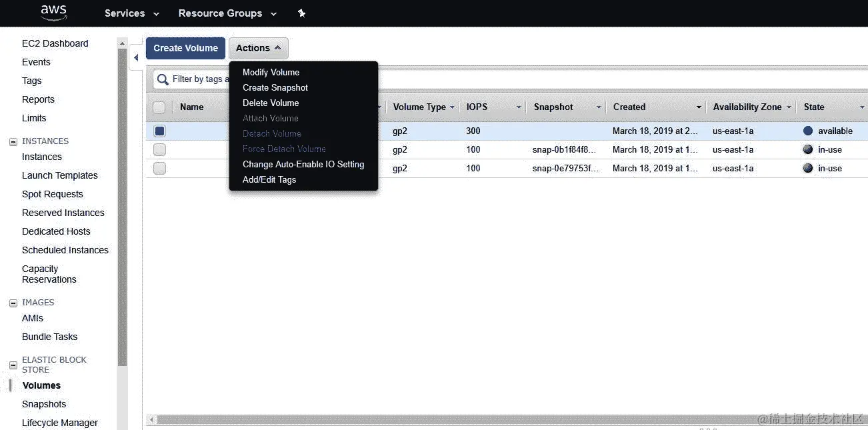Screen dimensions: 868x430
Task: Click the State column header
Action: tap(814, 107)
